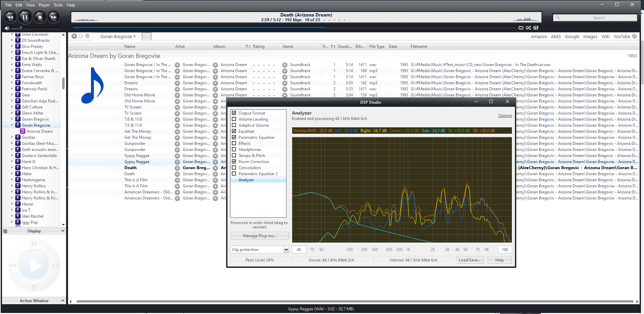Open the Edit menu
Image resolution: width=644 pixels, height=314 pixels.
point(19,5)
